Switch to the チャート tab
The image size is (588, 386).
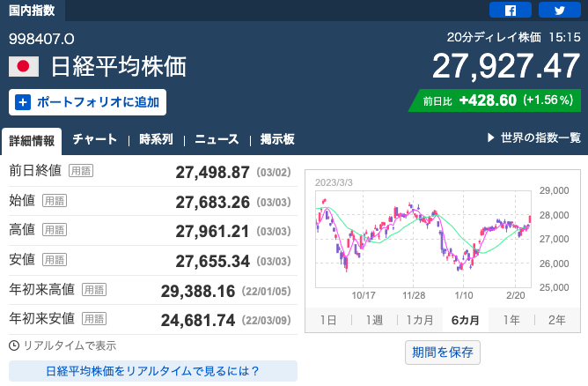pyautogui.click(x=95, y=139)
